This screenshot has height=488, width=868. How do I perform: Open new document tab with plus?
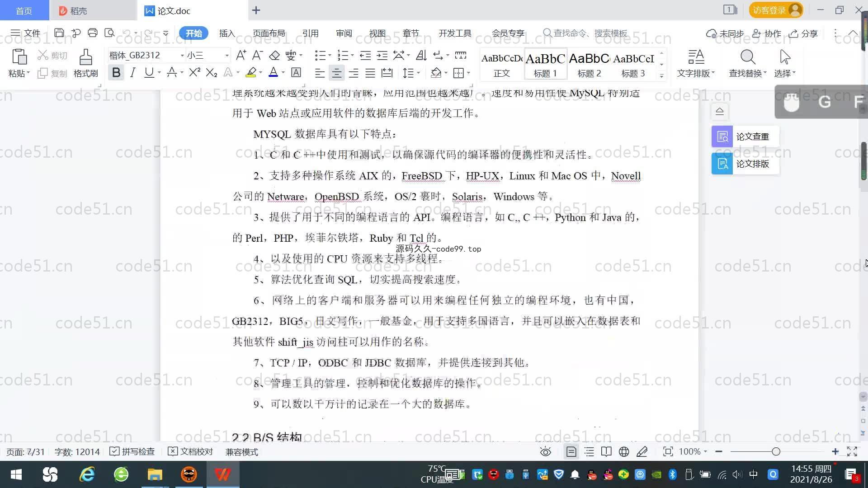(x=256, y=10)
